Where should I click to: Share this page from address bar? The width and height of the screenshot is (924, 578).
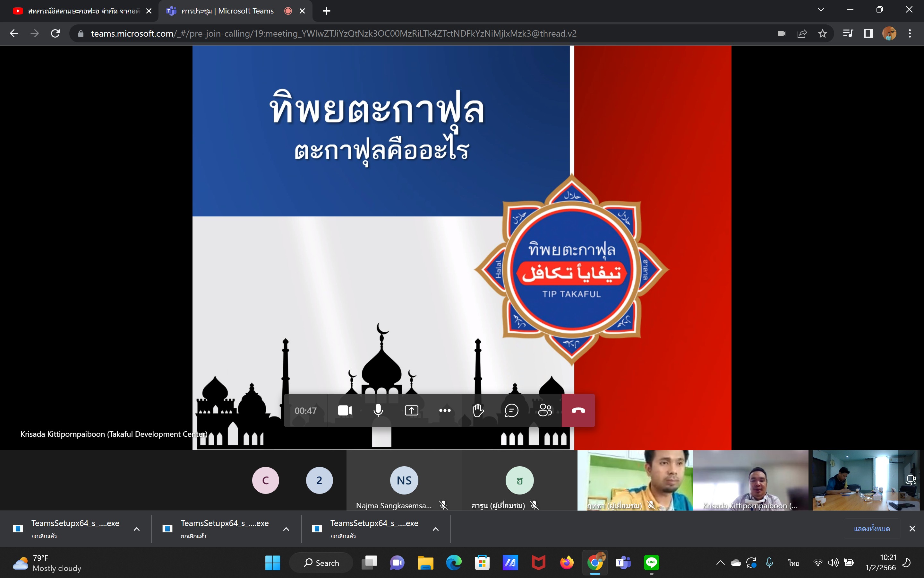point(802,34)
